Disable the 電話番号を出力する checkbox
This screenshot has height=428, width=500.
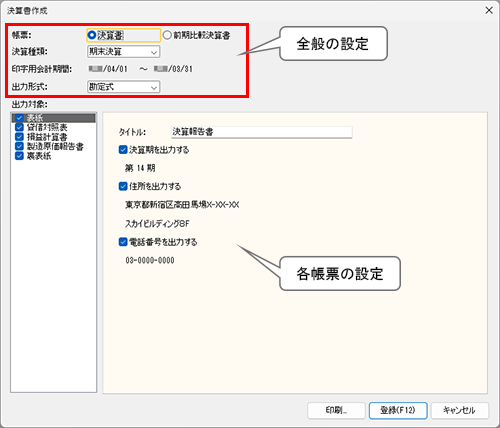tap(123, 242)
